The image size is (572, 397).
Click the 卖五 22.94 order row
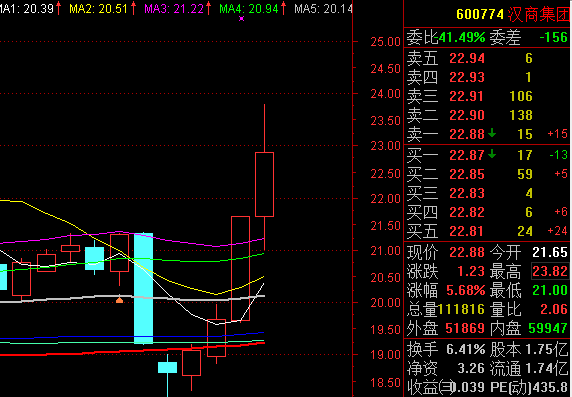[x=487, y=58]
